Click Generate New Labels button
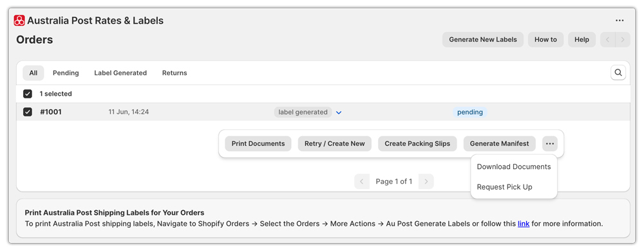Screen dimensions: 644x252 point(482,40)
